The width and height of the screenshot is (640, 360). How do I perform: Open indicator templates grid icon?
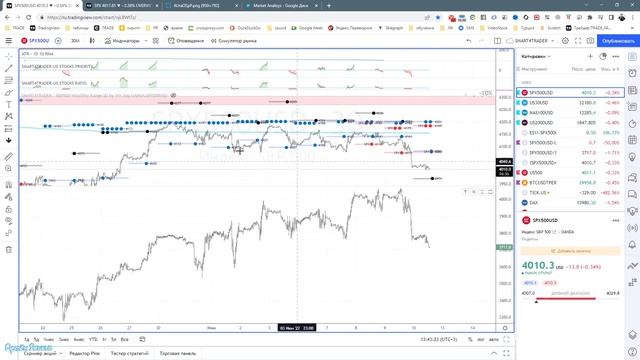click(156, 41)
